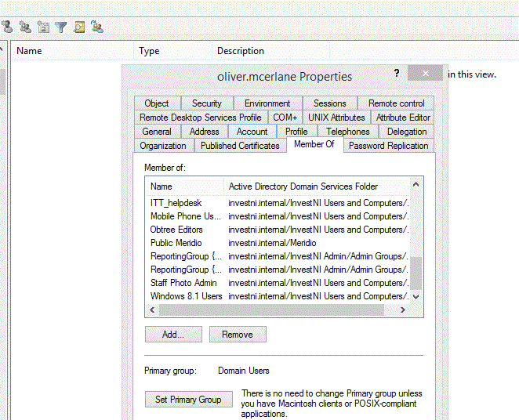Viewport: 519px width, 420px height.
Task: Open the Security tab
Action: [207, 103]
